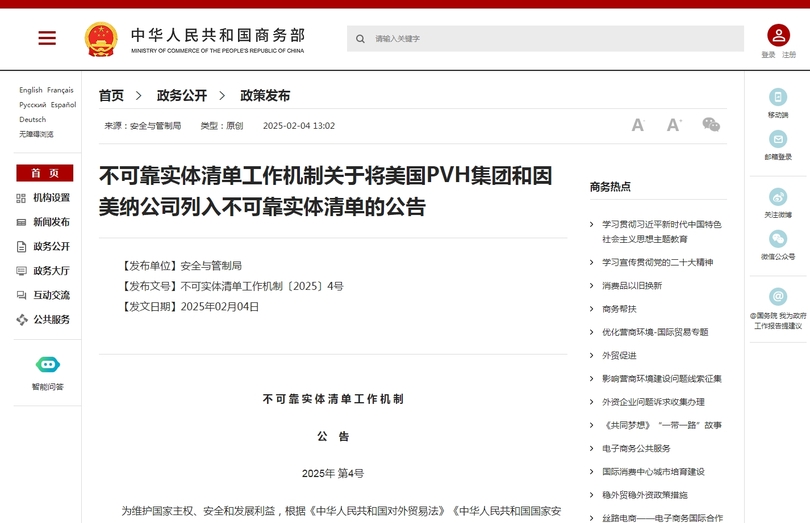Open the @国务院 suggestion icon
The height and width of the screenshot is (523, 810).
[778, 297]
